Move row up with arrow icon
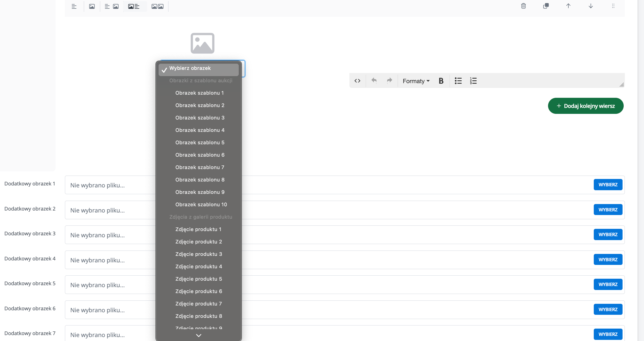This screenshot has height=341, width=644. point(568,6)
